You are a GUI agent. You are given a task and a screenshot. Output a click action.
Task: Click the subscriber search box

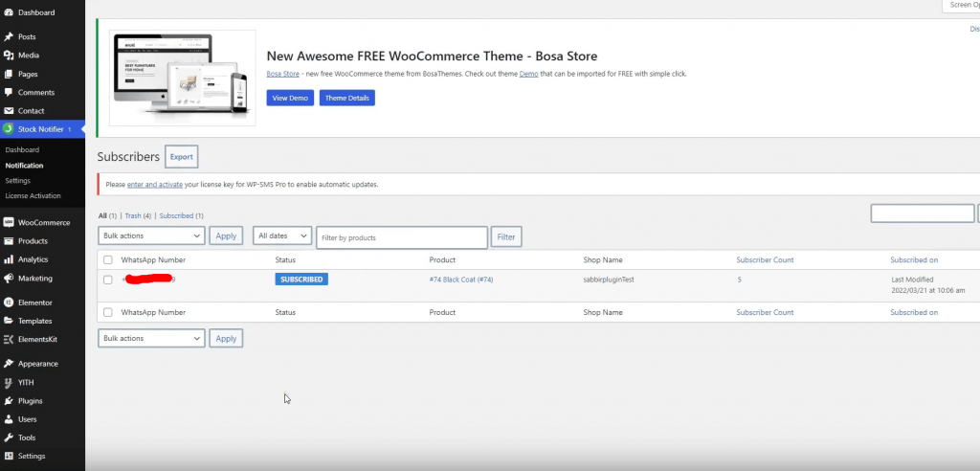tap(923, 213)
